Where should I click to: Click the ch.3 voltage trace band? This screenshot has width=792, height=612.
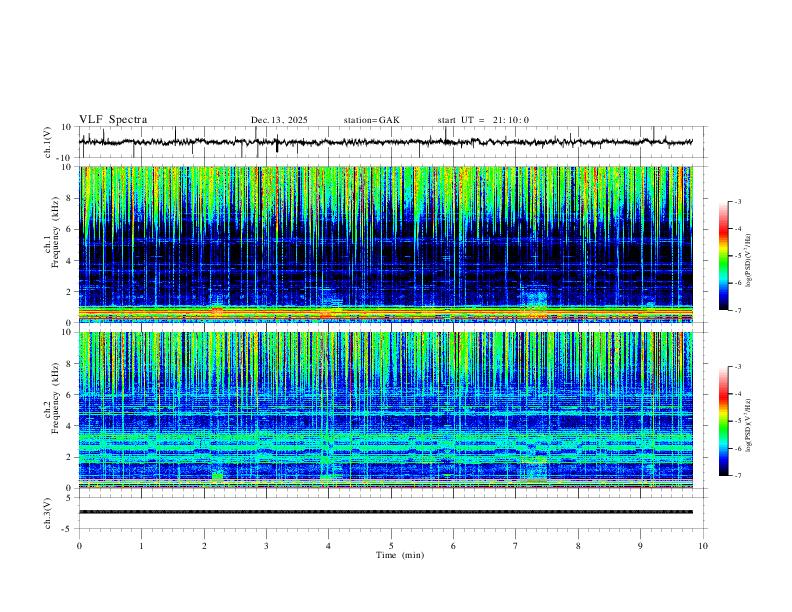[x=386, y=512]
